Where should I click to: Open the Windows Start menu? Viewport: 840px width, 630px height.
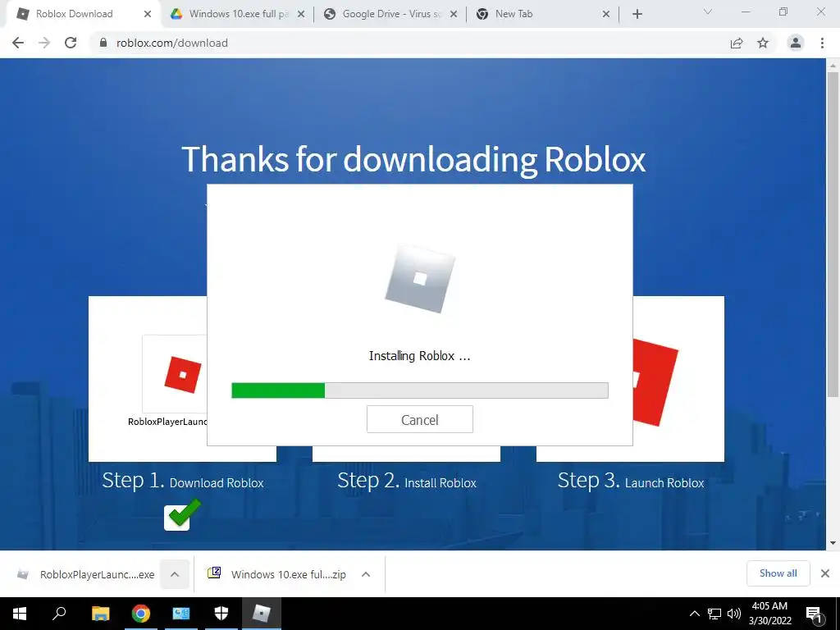tap(20, 614)
